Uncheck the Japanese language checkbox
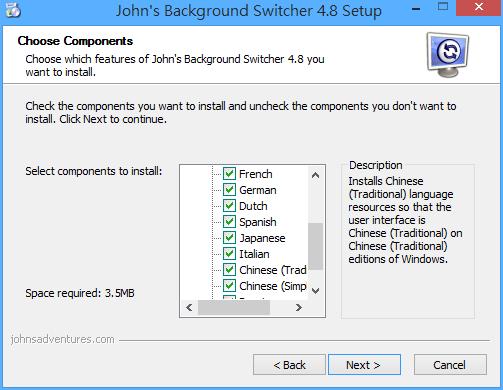Screen dimensions: 503x390 pos(229,238)
